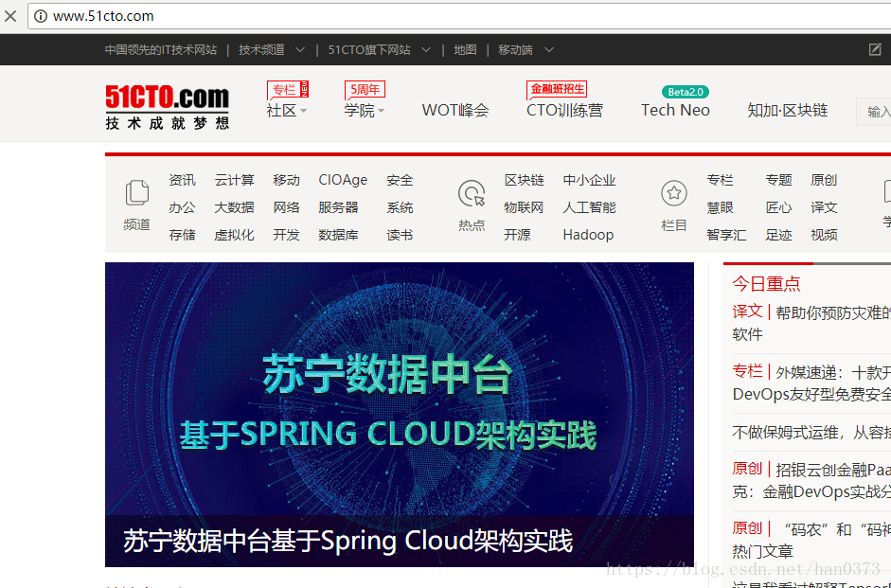Open the CIOAge channel
The width and height of the screenshot is (891, 588).
(343, 180)
